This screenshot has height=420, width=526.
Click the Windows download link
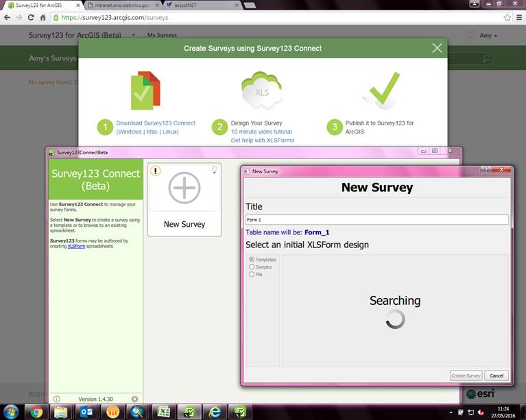tap(130, 132)
